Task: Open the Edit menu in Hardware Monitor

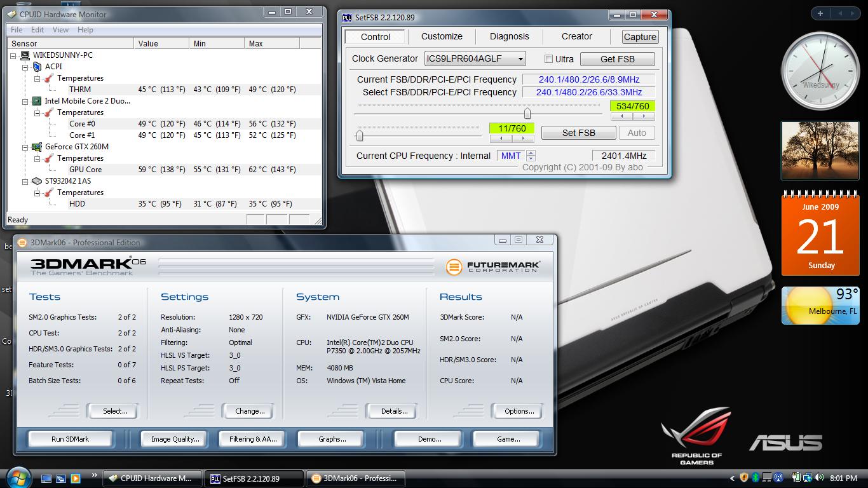Action: 37,30
